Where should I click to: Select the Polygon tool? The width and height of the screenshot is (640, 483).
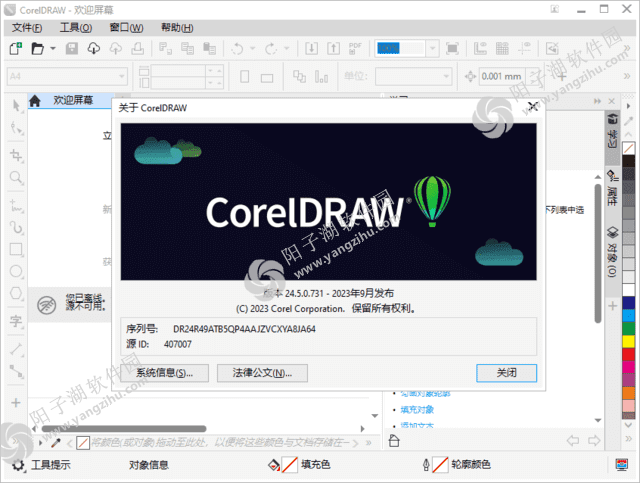coord(16,294)
